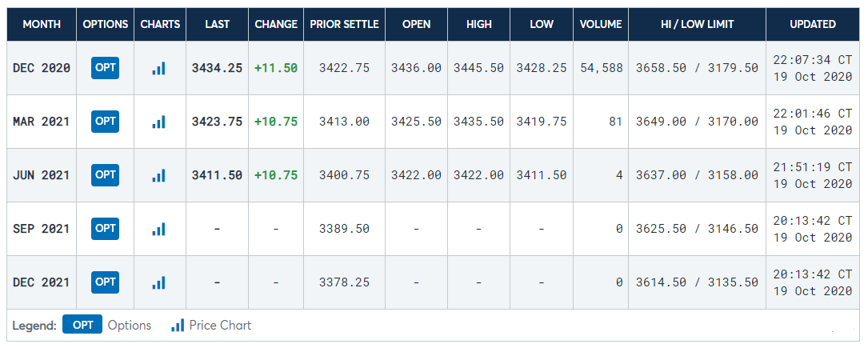Open price chart for DEC 2021 contract
Viewport: 868px width, 348px height.
(x=158, y=282)
